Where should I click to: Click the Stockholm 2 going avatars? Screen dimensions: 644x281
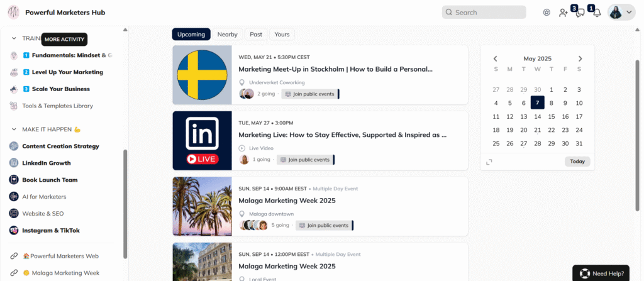pos(247,94)
